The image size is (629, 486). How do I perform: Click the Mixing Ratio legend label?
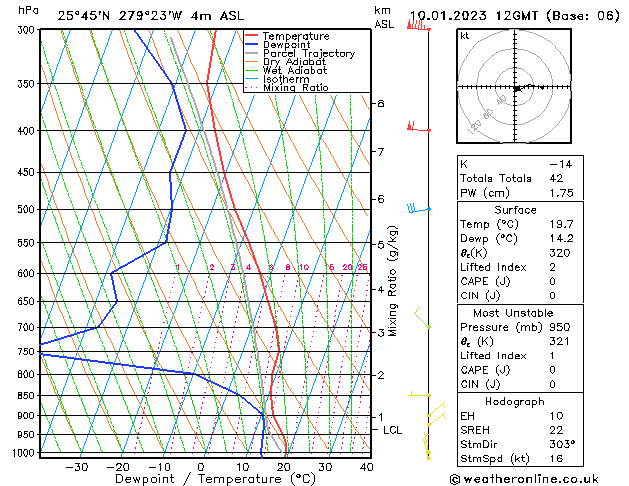296,87
